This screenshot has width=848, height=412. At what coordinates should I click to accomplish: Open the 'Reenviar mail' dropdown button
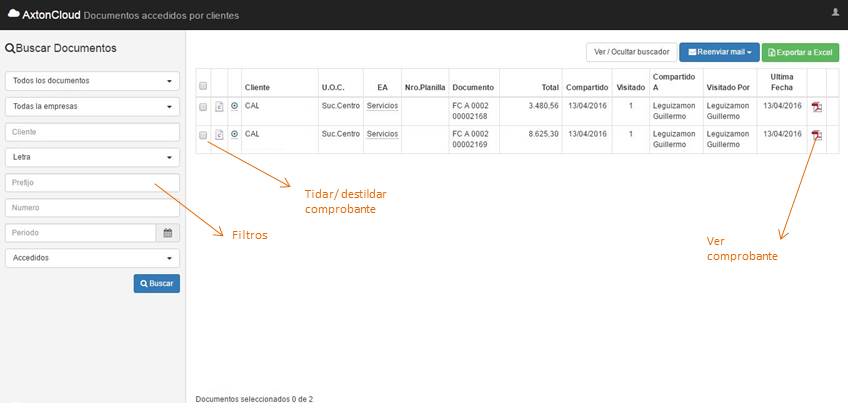coord(718,52)
